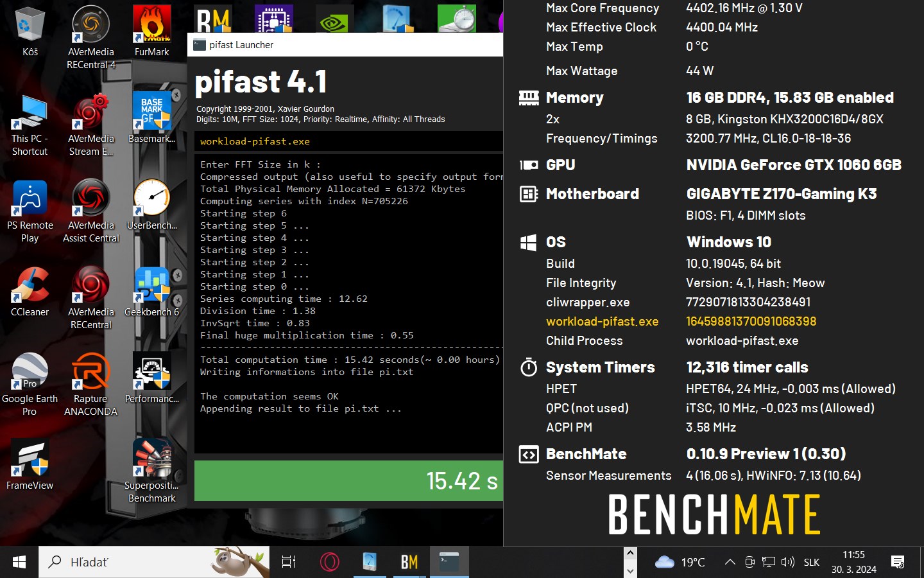
Task: Click the Sensor Measurements value
Action: tap(773, 475)
